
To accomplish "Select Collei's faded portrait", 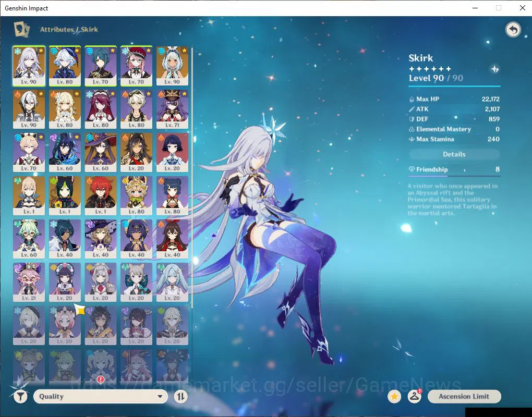I will [65, 367].
